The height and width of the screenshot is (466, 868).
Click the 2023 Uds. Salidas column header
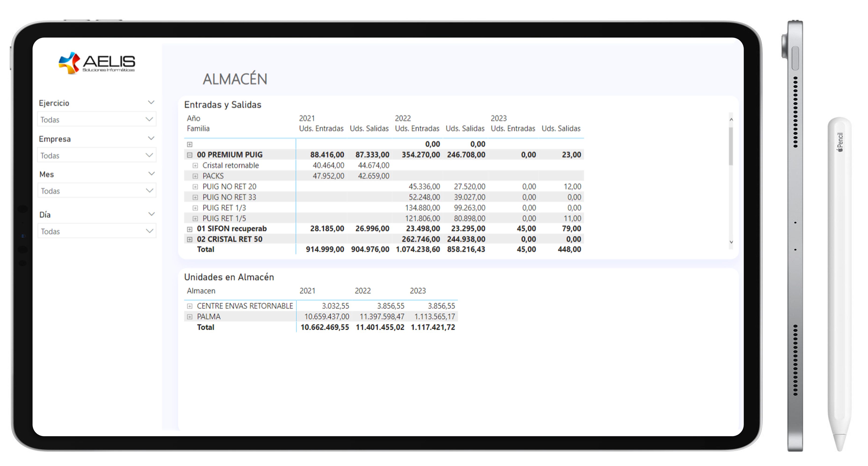pyautogui.click(x=561, y=129)
